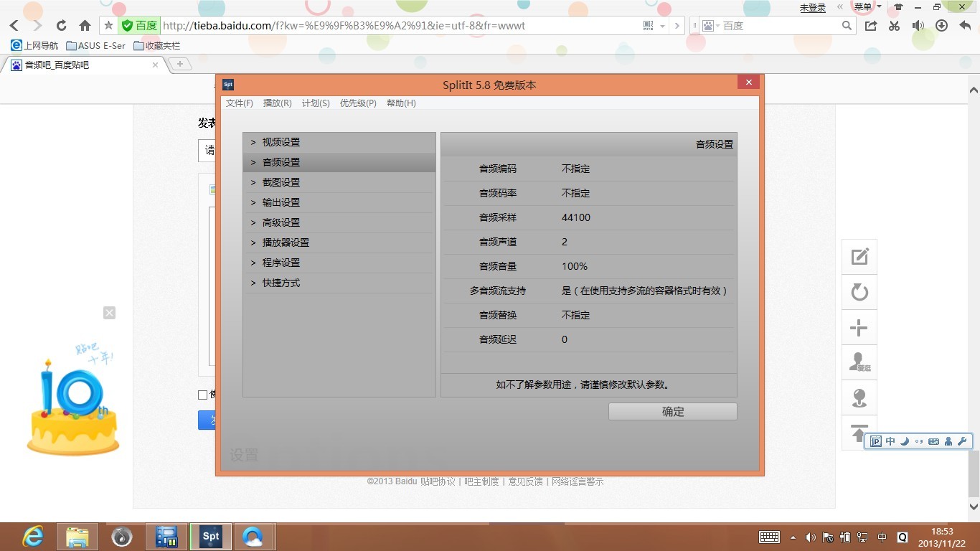The width and height of the screenshot is (980, 551).
Task: Open the QR code icon in address bar
Action: (x=649, y=26)
